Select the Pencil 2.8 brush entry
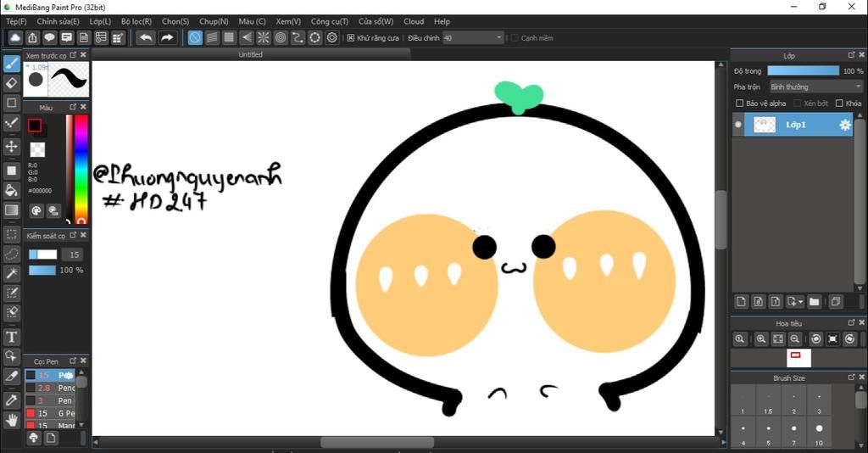Viewport: 868px width, 453px height. click(x=50, y=388)
